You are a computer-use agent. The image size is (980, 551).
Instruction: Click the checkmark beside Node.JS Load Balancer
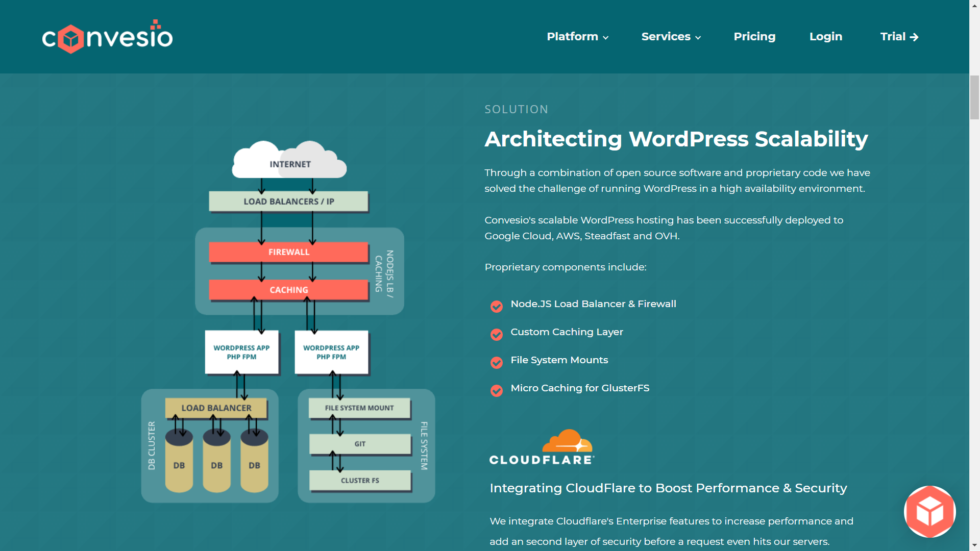click(x=496, y=307)
